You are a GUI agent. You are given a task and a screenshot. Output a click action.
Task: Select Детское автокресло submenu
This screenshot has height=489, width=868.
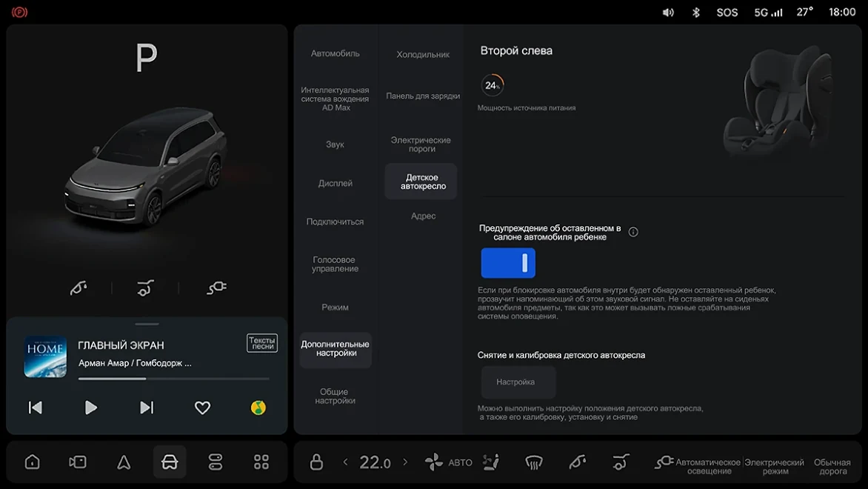pos(421,182)
